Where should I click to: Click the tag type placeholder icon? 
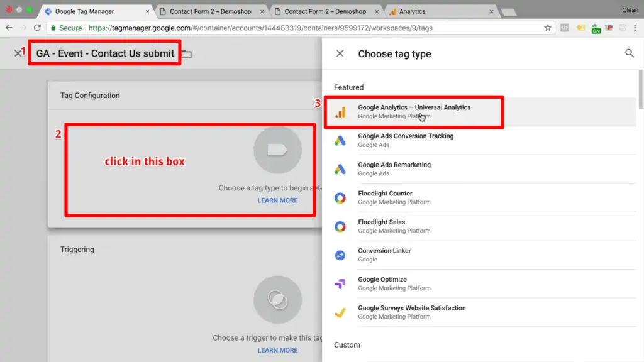pos(277,150)
